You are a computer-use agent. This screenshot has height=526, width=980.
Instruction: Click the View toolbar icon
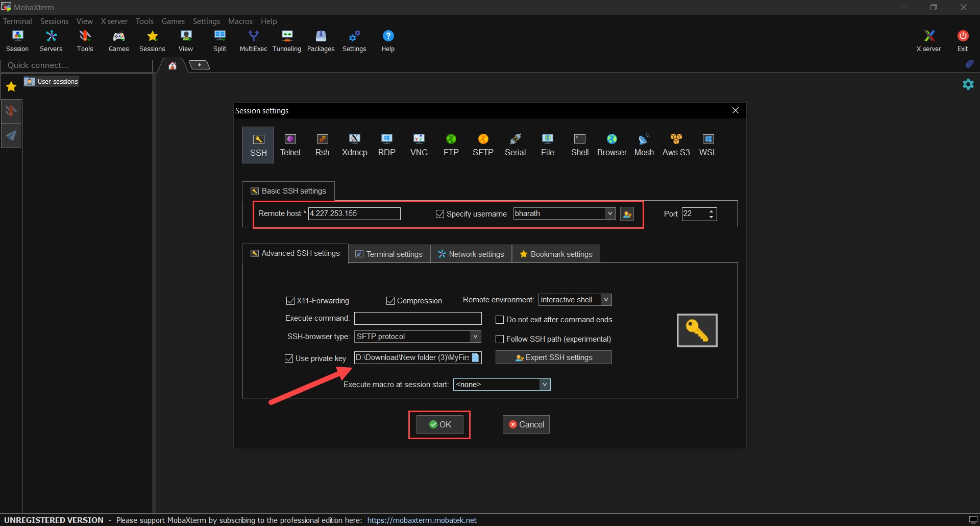pos(186,41)
